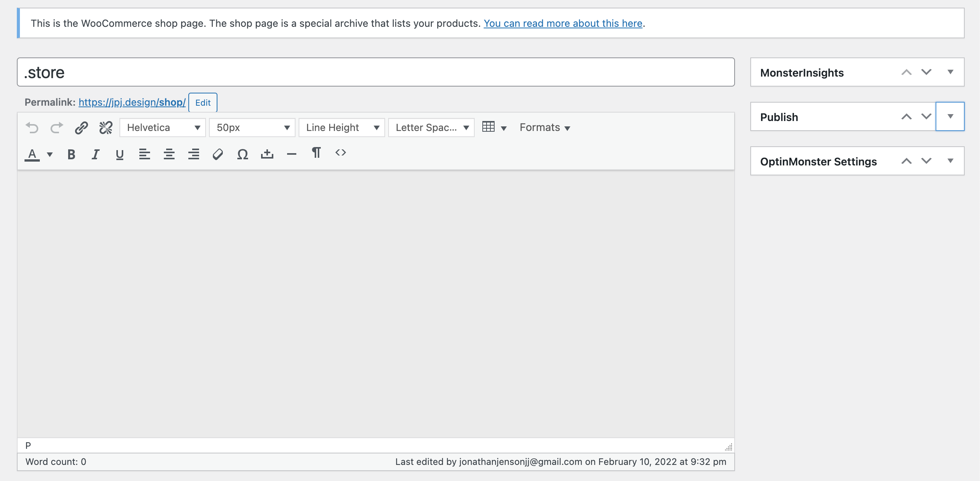Open text color picker arrow
980x481 pixels.
50,154
